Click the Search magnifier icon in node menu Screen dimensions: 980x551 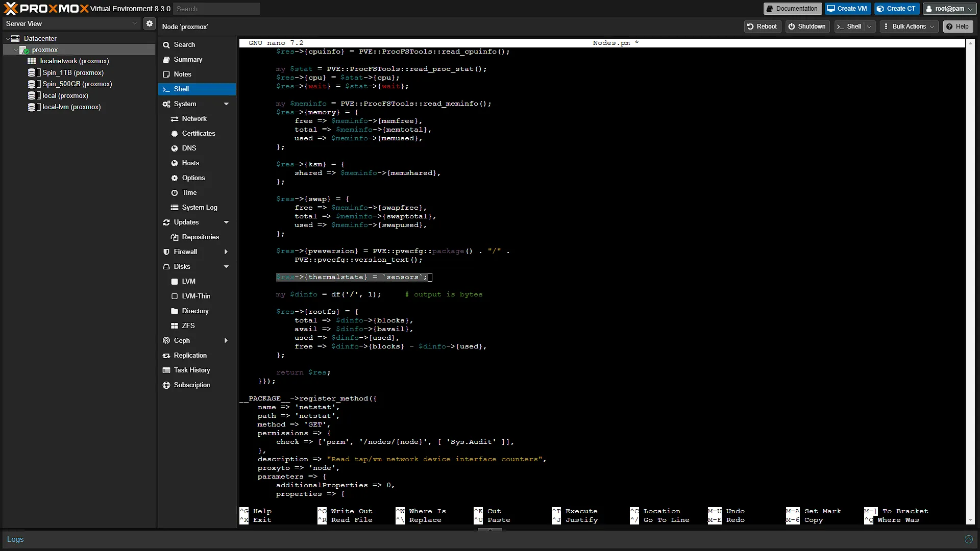point(166,45)
